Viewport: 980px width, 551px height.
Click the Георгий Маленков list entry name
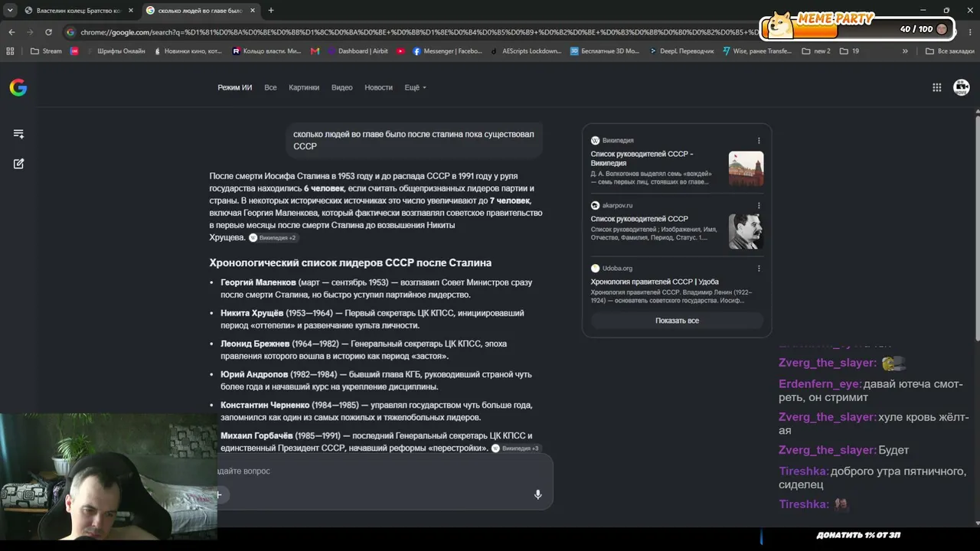tap(258, 282)
